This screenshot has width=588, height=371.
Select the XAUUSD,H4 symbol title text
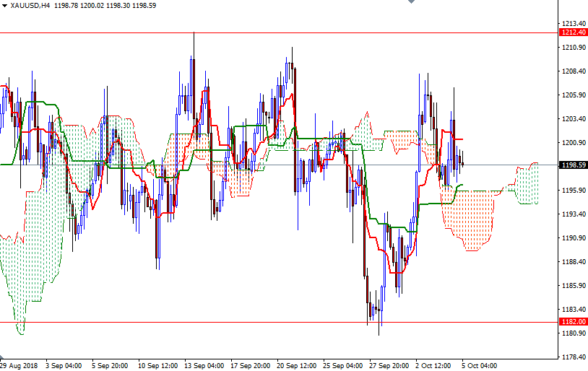coord(30,5)
